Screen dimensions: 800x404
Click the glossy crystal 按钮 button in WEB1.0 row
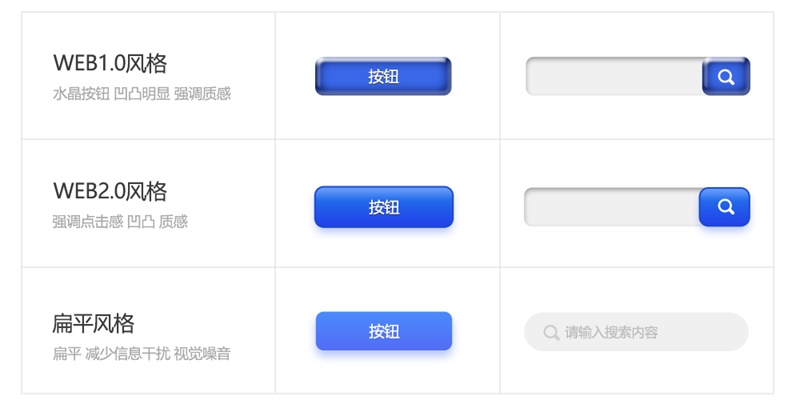pos(383,76)
